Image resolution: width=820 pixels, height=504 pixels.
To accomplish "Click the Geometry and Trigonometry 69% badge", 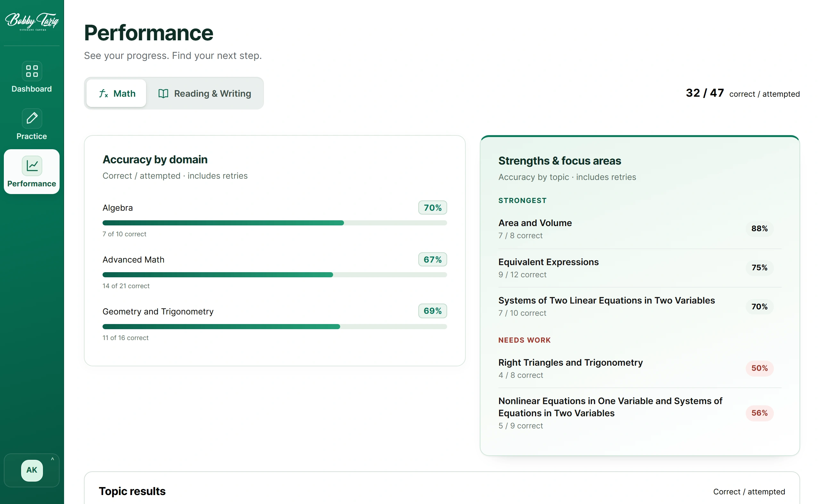I will pos(433,311).
